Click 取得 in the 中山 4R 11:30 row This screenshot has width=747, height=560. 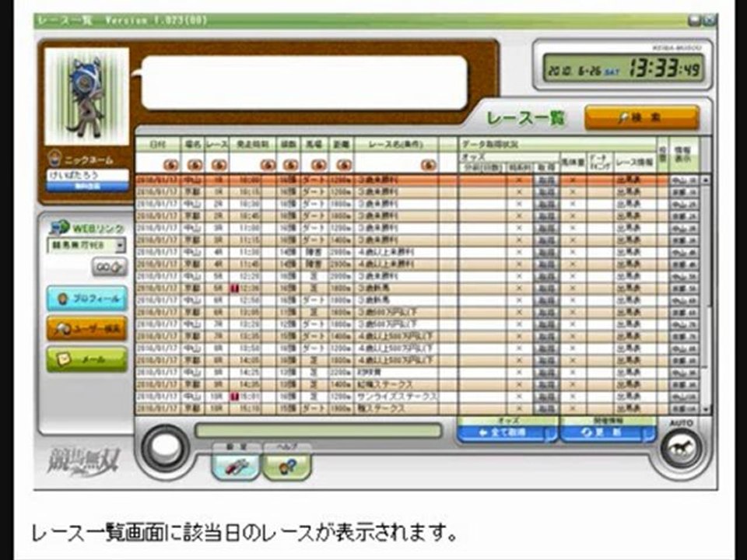546,252
